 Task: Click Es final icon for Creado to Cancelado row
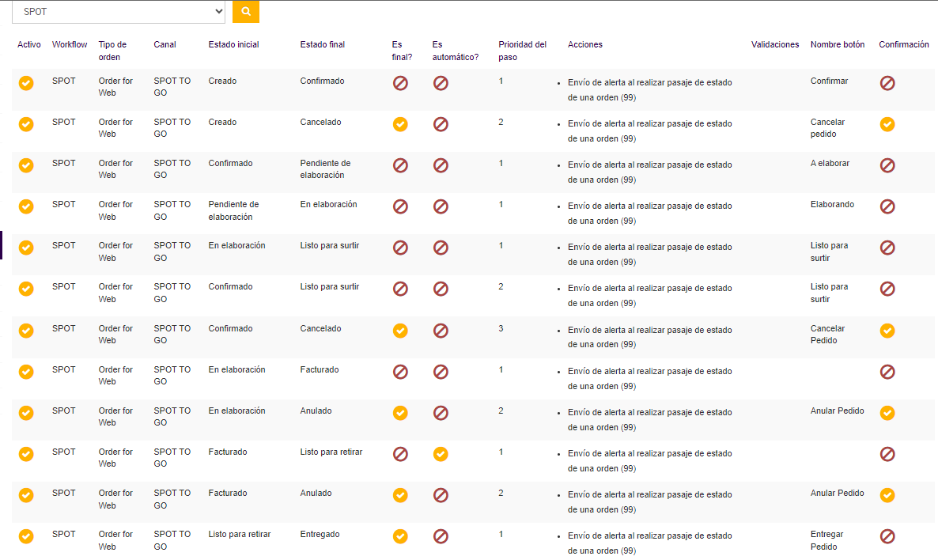pyautogui.click(x=400, y=124)
